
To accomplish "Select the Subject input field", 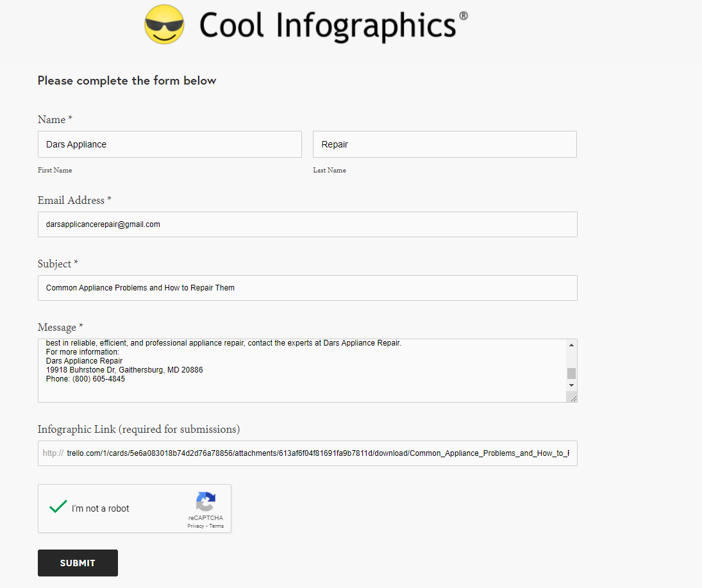I will (x=307, y=288).
